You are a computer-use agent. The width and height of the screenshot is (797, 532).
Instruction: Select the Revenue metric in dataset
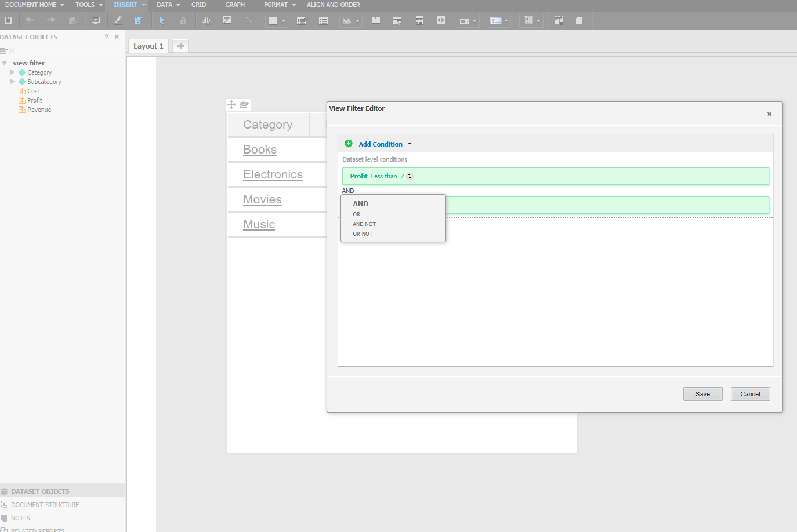39,110
